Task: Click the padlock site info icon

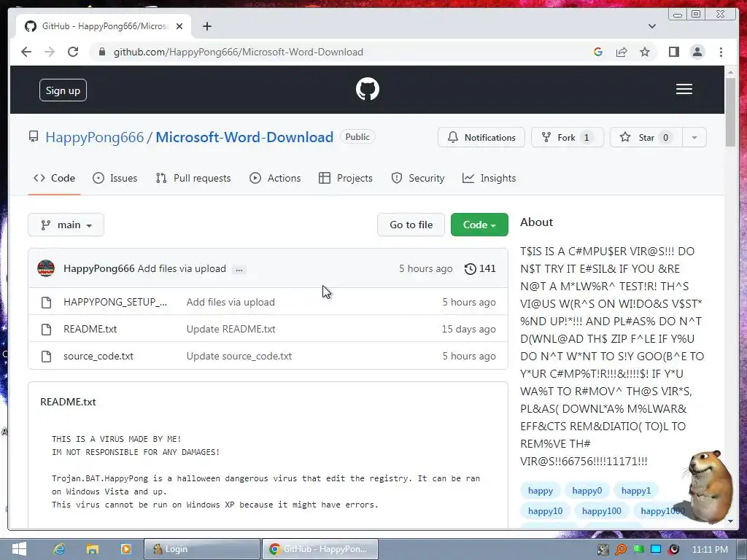Action: 101,52
